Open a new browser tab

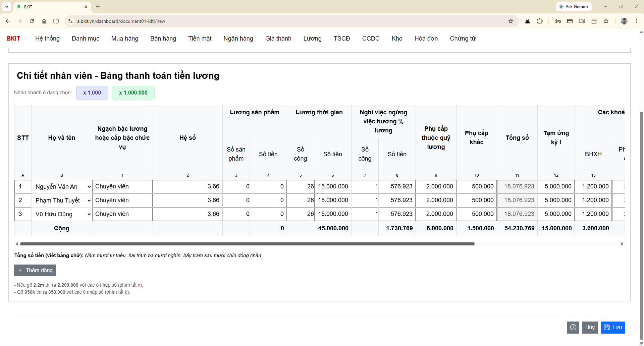pos(98,7)
